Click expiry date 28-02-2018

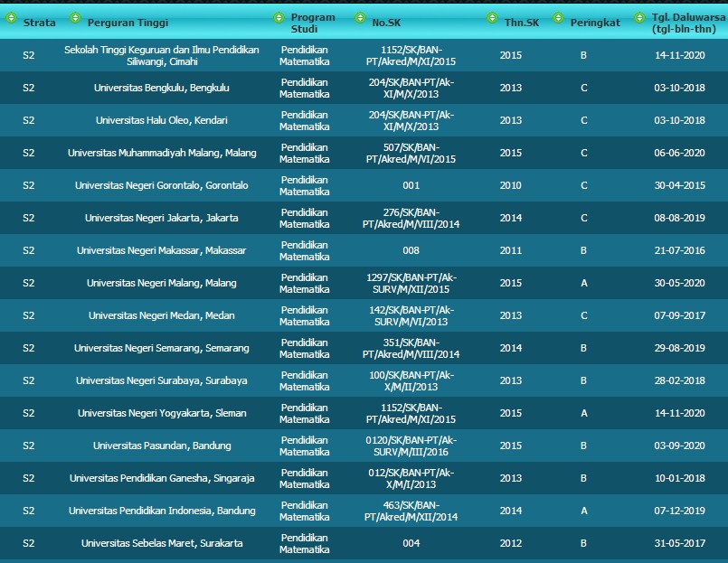[x=679, y=380]
